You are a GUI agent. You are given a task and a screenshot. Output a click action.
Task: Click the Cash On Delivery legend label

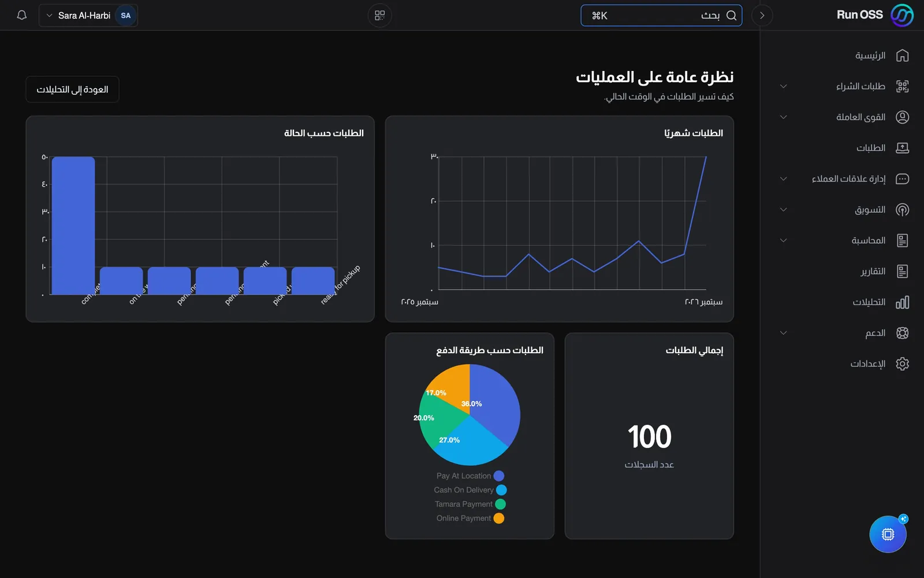pos(464,490)
